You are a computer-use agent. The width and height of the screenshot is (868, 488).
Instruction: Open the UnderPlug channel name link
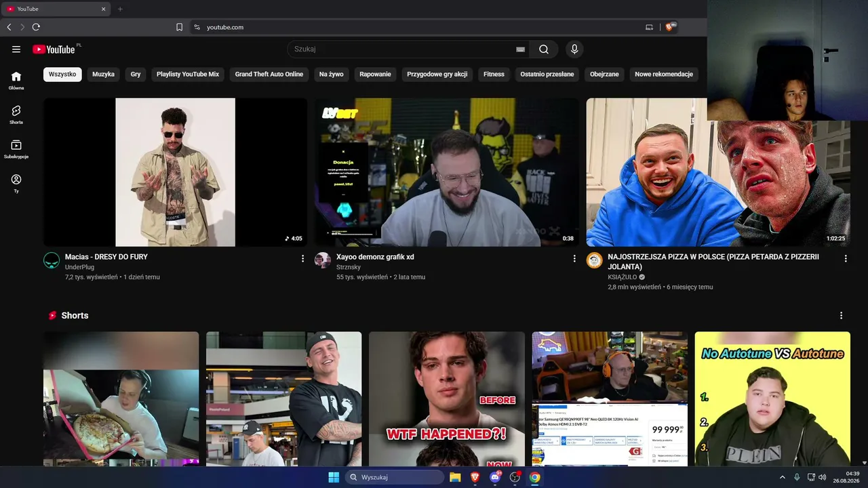pos(79,267)
